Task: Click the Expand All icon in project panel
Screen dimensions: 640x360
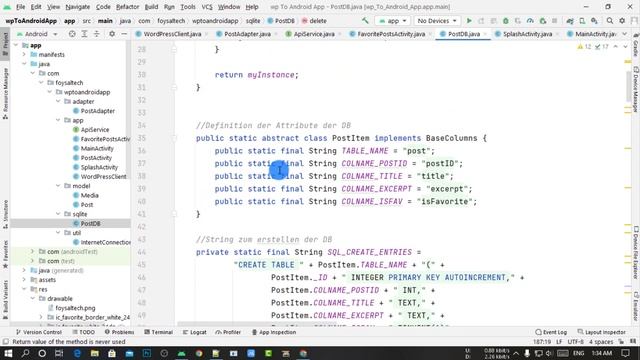Action: 84,34
